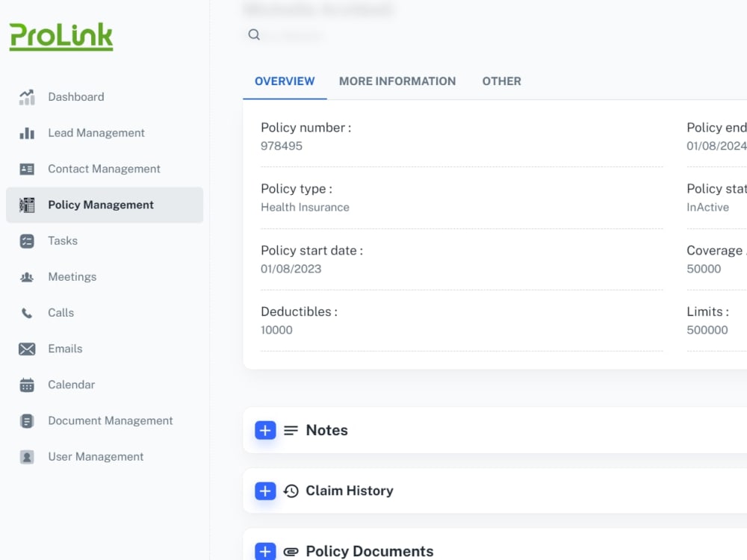Screen dimensions: 747x560
Task: Click the Claim History heading
Action: point(350,491)
